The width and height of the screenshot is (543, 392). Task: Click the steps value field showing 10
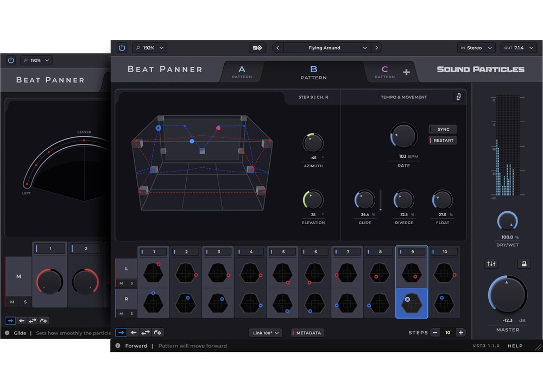448,332
